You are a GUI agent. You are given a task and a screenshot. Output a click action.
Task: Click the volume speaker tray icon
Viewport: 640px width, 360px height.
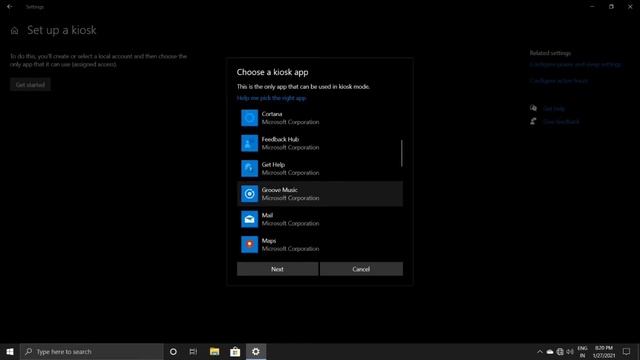click(570, 352)
